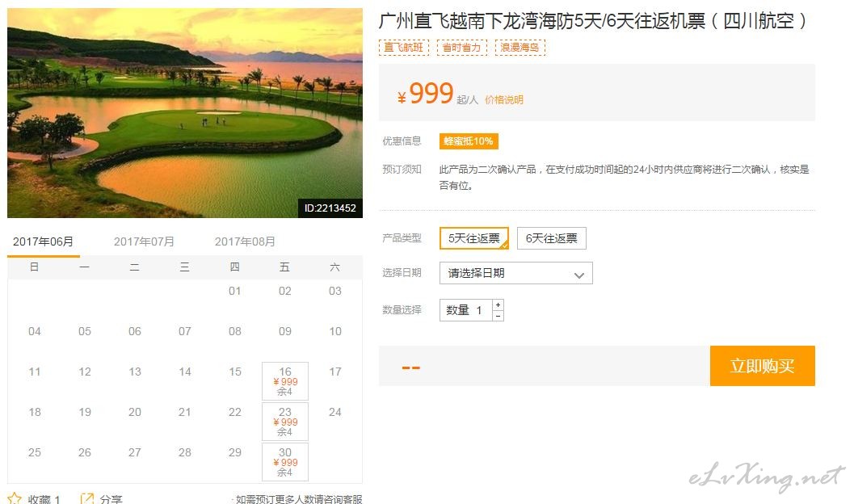Click calendar date 01 in June
This screenshot has height=504, width=854.
[x=235, y=292]
